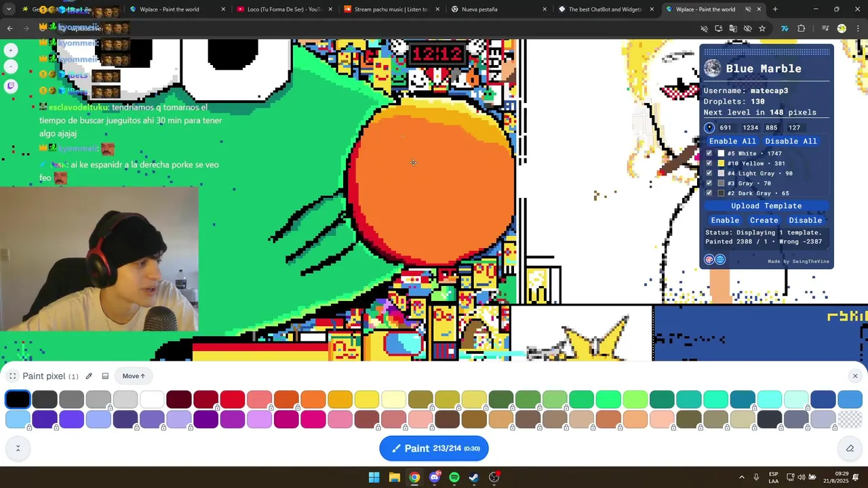Click the map pin coordinates icon
The image size is (868, 488).
pos(709,127)
